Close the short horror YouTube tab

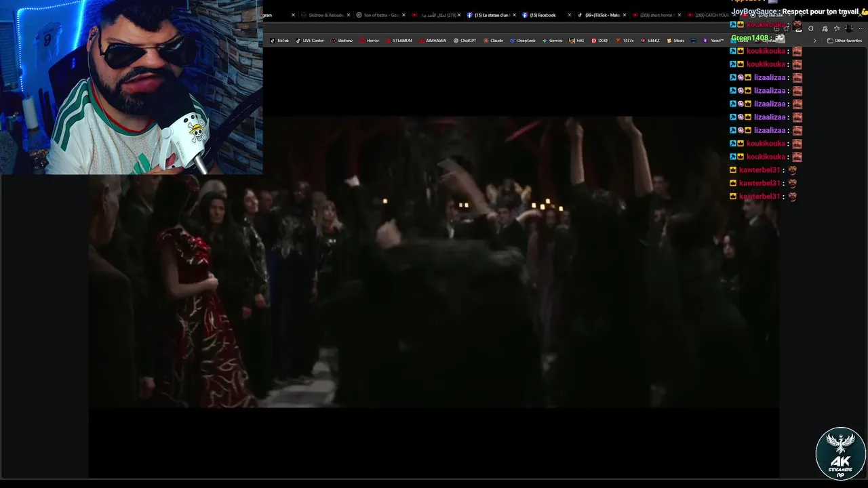(x=680, y=15)
